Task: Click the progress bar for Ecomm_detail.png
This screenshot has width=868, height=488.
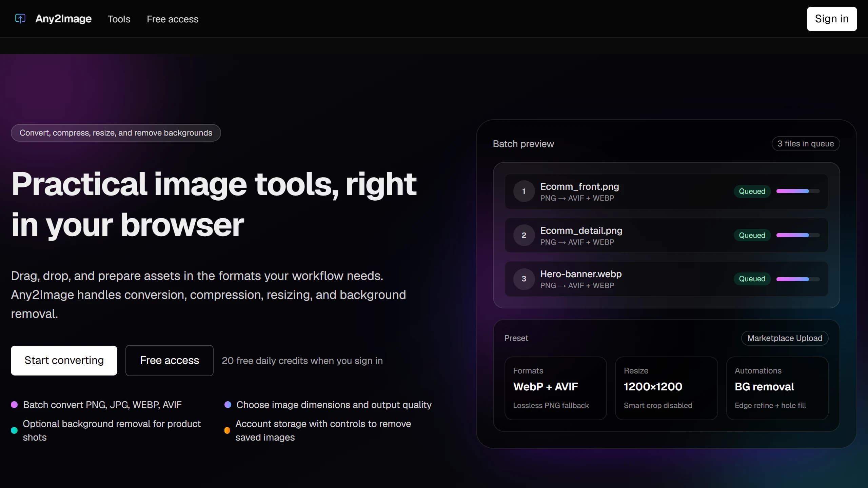Action: (x=798, y=235)
